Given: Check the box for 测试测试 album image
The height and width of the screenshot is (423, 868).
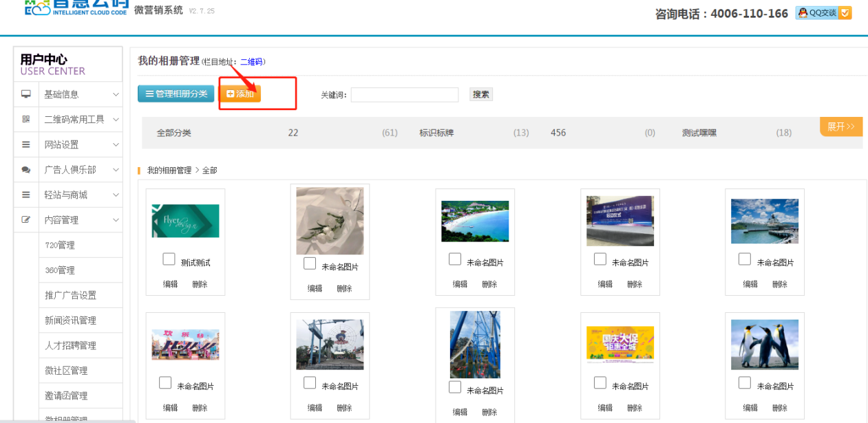Looking at the screenshot, I should coord(169,259).
